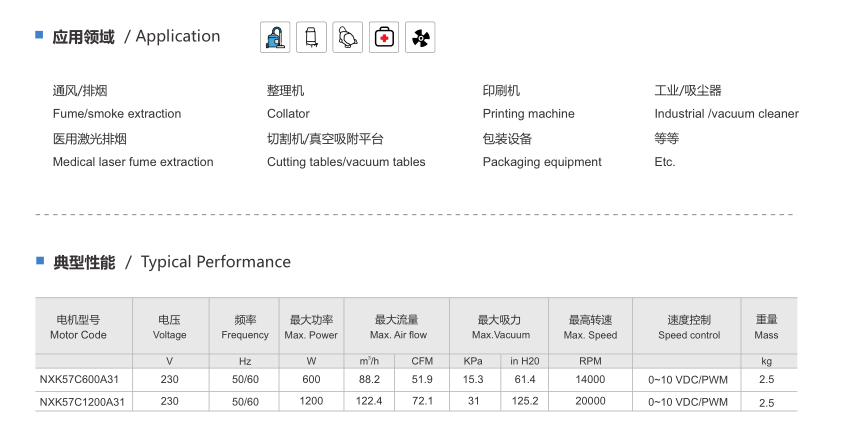Select the NXK57C600A31 motor code cell
Image resolution: width=852 pixels, height=444 pixels.
click(x=79, y=379)
